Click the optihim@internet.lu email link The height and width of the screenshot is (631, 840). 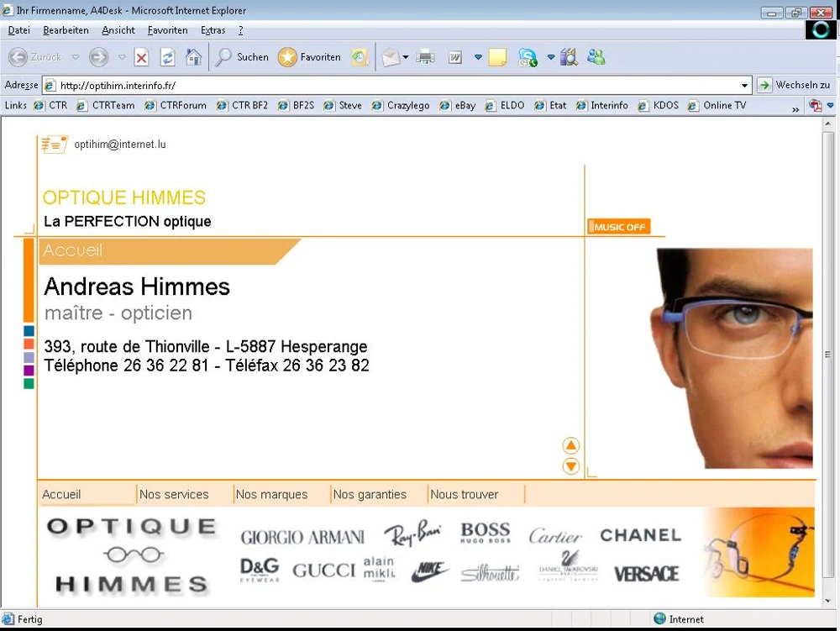[x=120, y=144]
